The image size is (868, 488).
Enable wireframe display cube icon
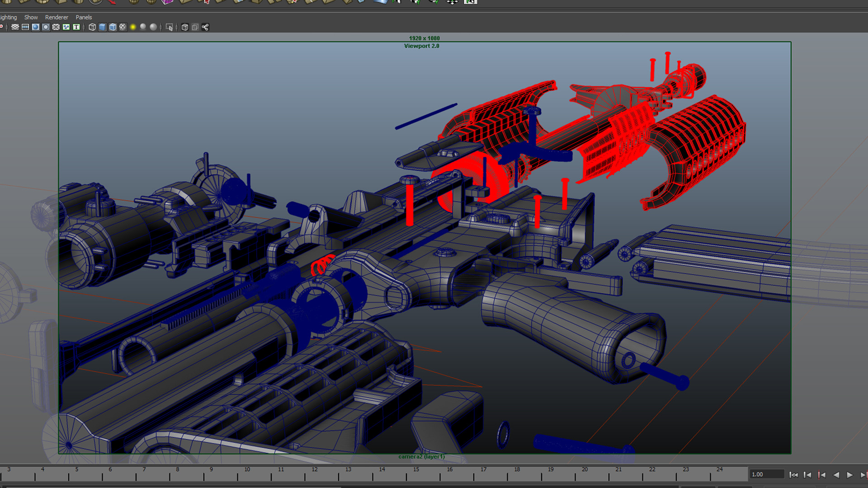(92, 27)
